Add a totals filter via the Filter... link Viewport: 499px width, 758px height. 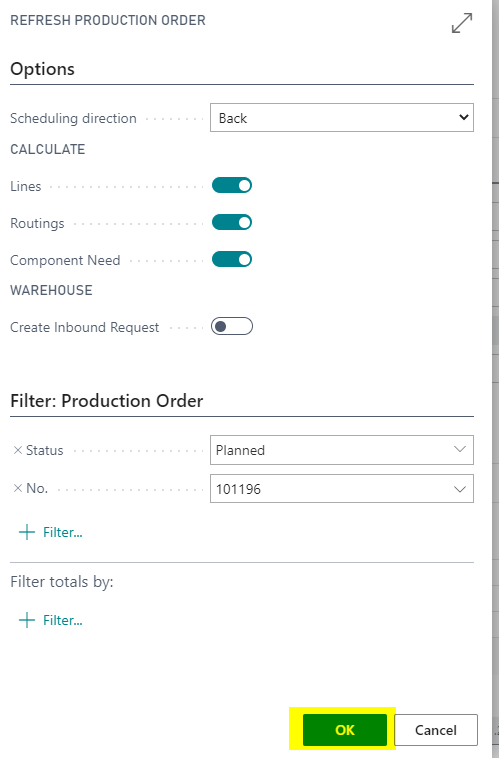(62, 620)
